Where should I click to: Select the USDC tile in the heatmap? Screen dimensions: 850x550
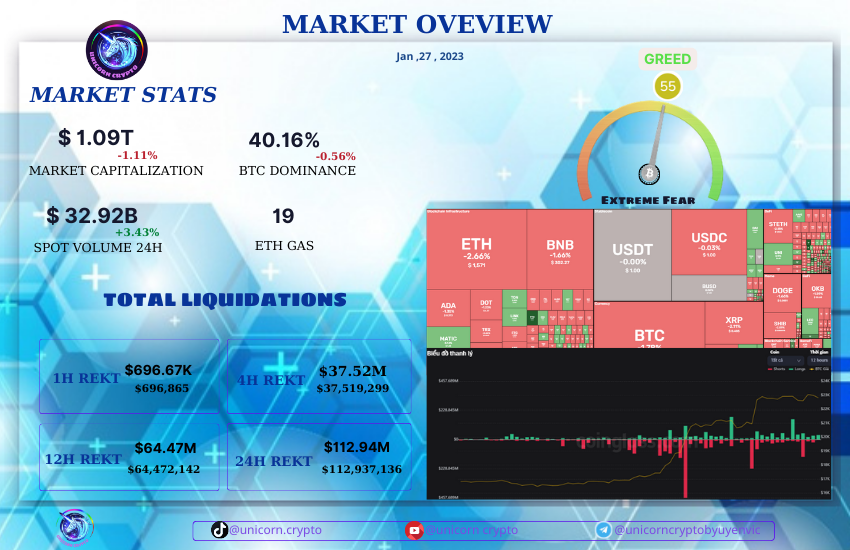(709, 242)
